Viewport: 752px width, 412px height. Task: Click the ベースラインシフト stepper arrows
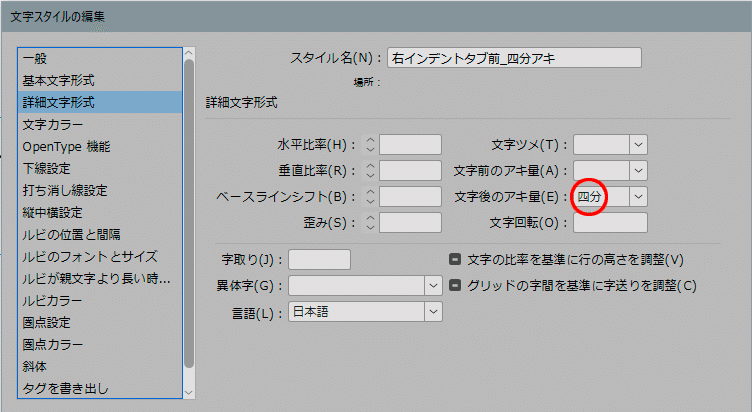click(x=370, y=197)
